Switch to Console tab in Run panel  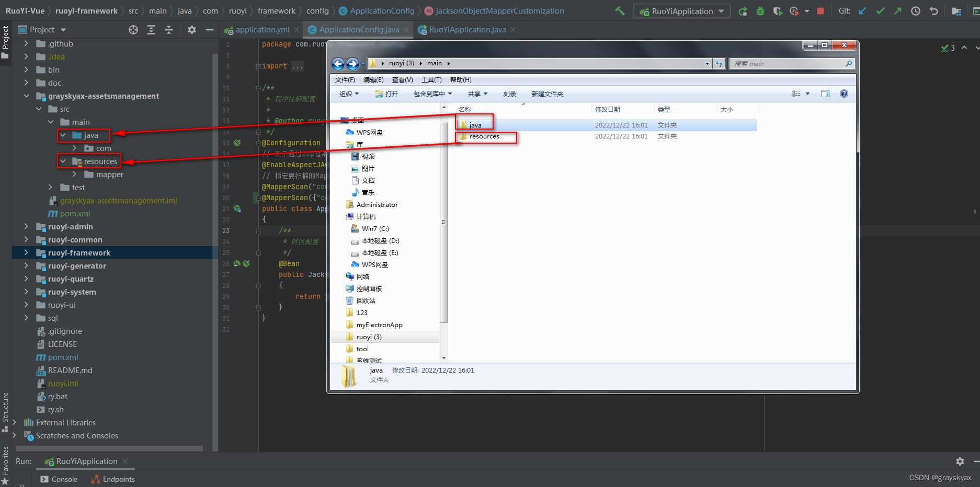(59, 479)
